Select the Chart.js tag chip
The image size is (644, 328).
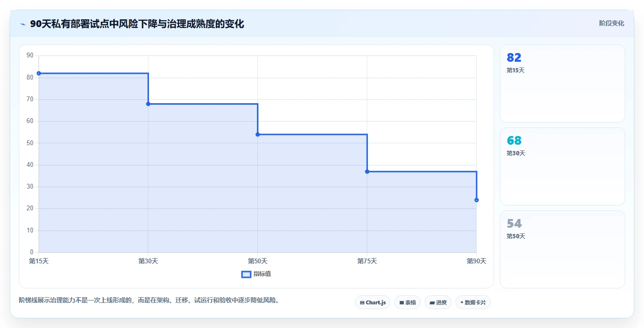tap(373, 302)
